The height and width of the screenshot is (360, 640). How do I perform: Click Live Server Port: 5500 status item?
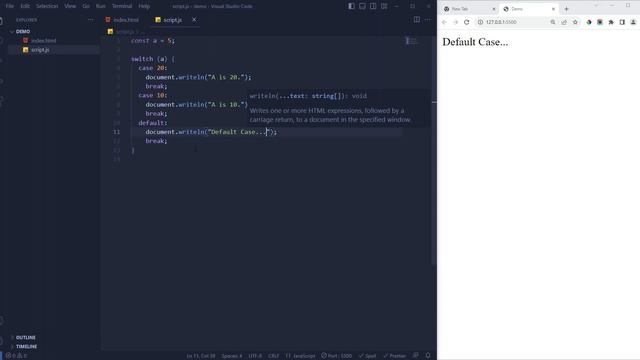336,356
